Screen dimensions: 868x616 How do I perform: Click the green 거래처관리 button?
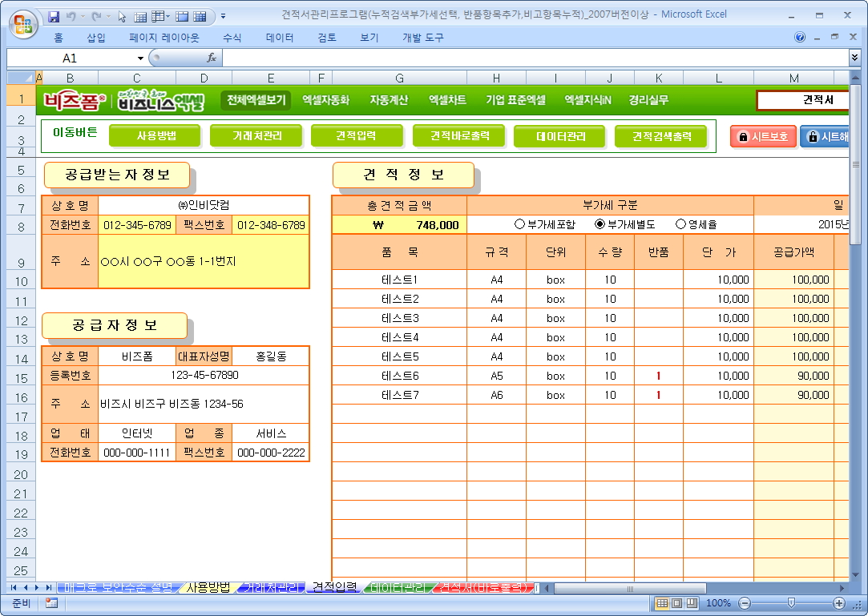(256, 136)
